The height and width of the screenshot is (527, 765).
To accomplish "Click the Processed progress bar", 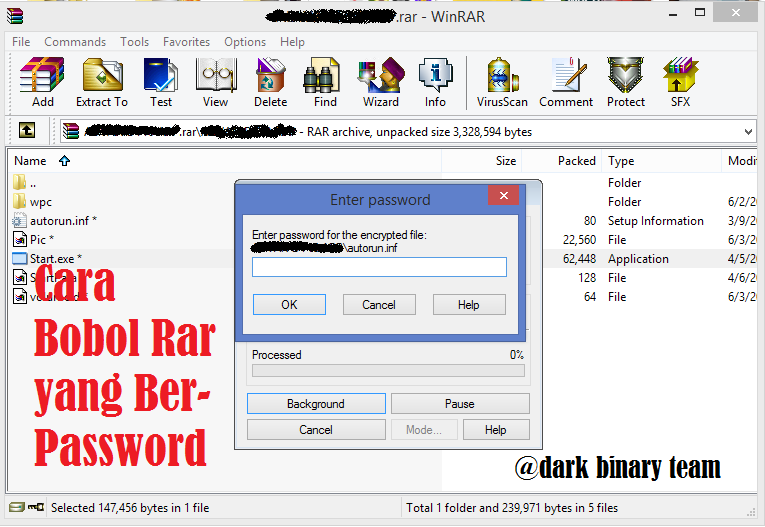I will (x=388, y=371).
